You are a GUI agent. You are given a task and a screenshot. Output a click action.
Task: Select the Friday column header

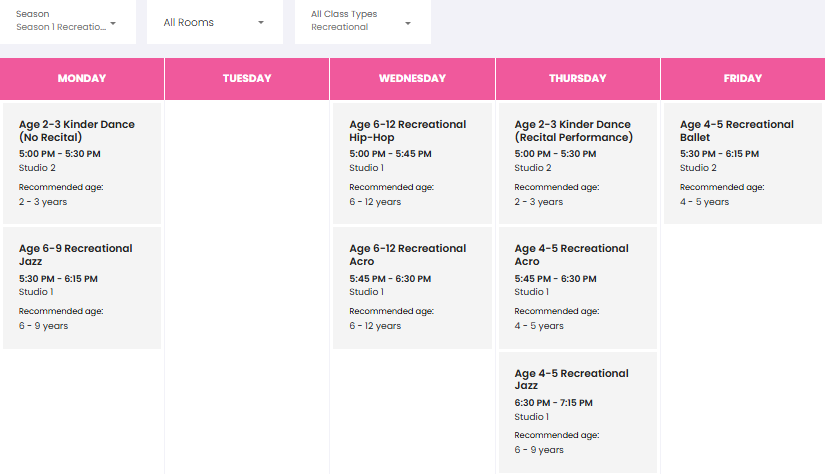click(x=743, y=78)
